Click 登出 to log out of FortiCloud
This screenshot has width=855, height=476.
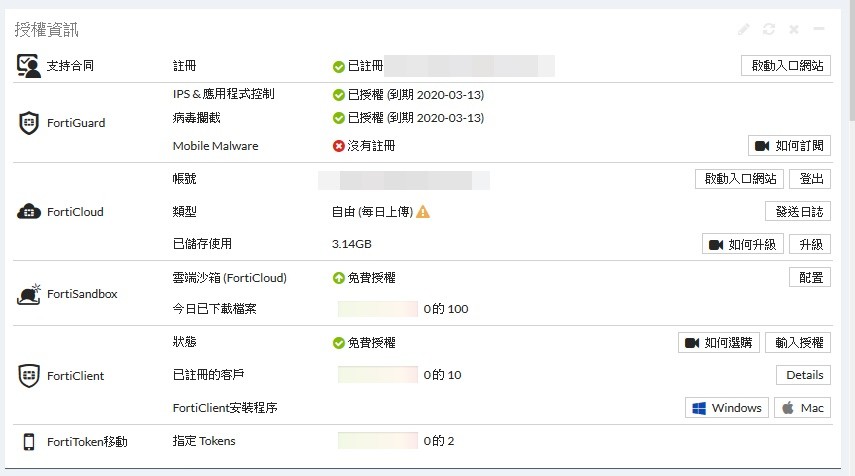pos(810,179)
